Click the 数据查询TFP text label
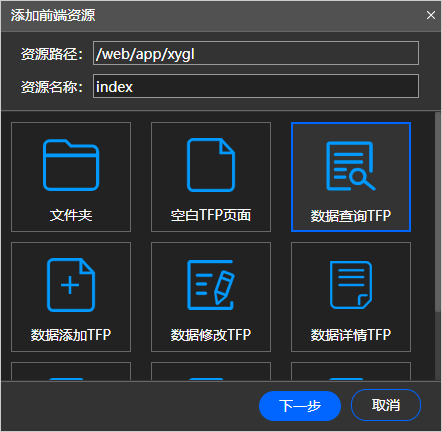This screenshot has height=432, width=442. (351, 216)
